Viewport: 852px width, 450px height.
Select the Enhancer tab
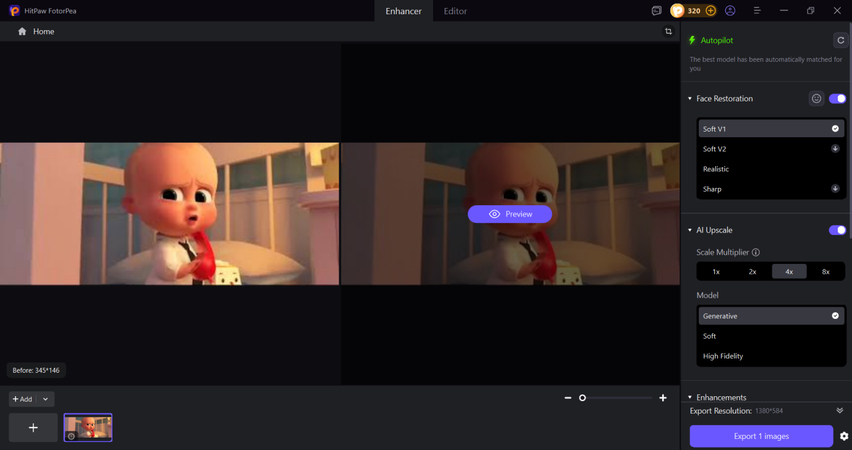coord(403,11)
